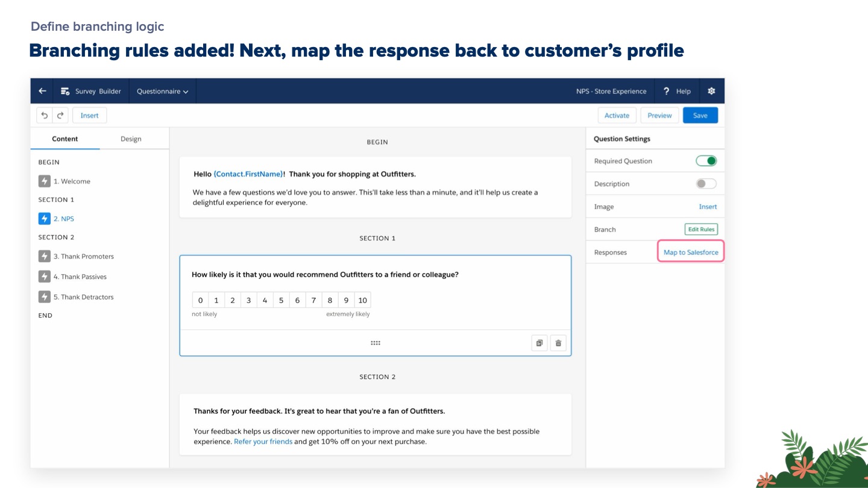Click the NPS - Store Experience title
868x488 pixels.
[x=611, y=92]
